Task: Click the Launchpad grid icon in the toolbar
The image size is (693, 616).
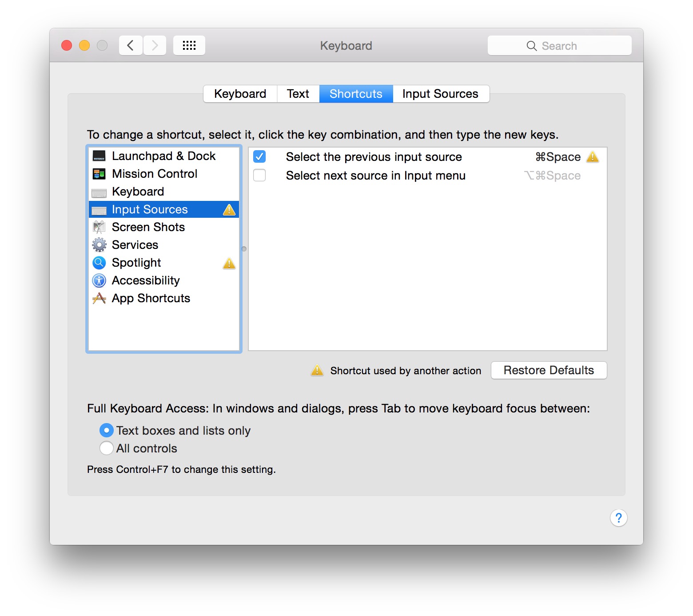Action: 189,45
